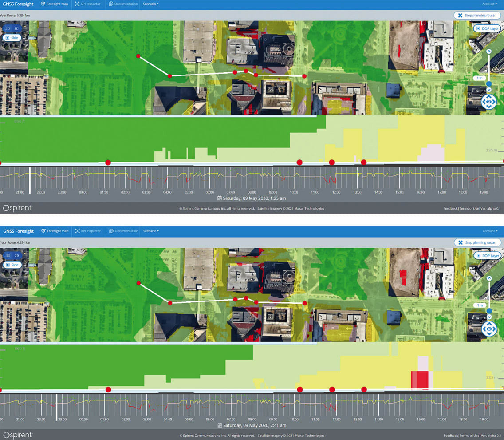Select the last route waypoint on upper map
Image resolution: width=504 pixels, height=440 pixels.
(x=304, y=76)
